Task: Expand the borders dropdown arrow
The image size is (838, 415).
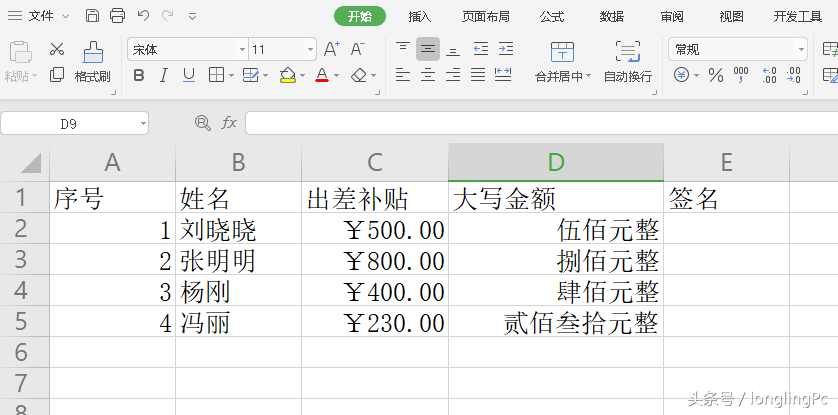Action: [x=231, y=76]
